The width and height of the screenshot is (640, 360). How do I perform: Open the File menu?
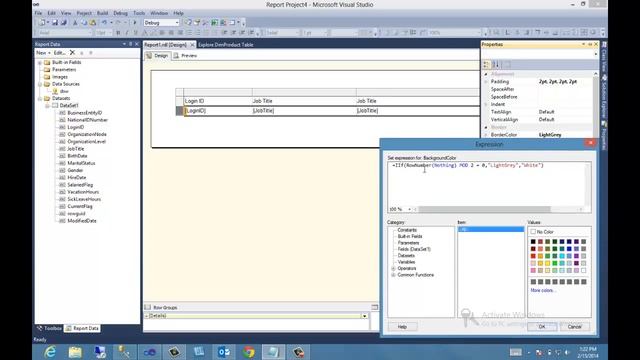[x=38, y=13]
